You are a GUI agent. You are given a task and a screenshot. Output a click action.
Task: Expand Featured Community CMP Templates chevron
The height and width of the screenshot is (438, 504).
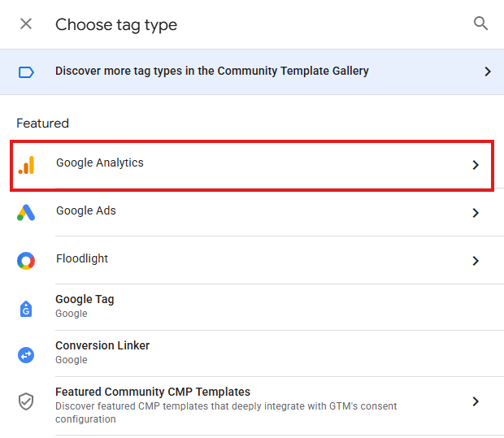[476, 401]
